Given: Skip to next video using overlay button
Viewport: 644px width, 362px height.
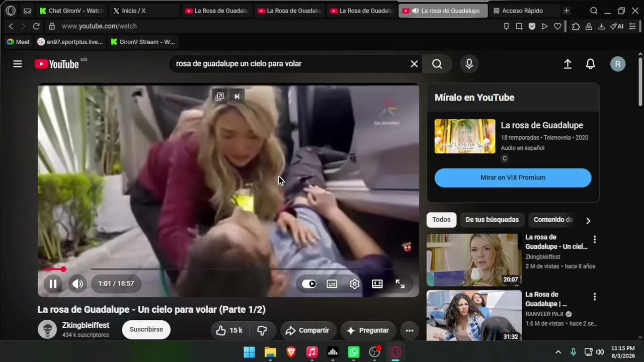Looking at the screenshot, I should tap(237, 97).
